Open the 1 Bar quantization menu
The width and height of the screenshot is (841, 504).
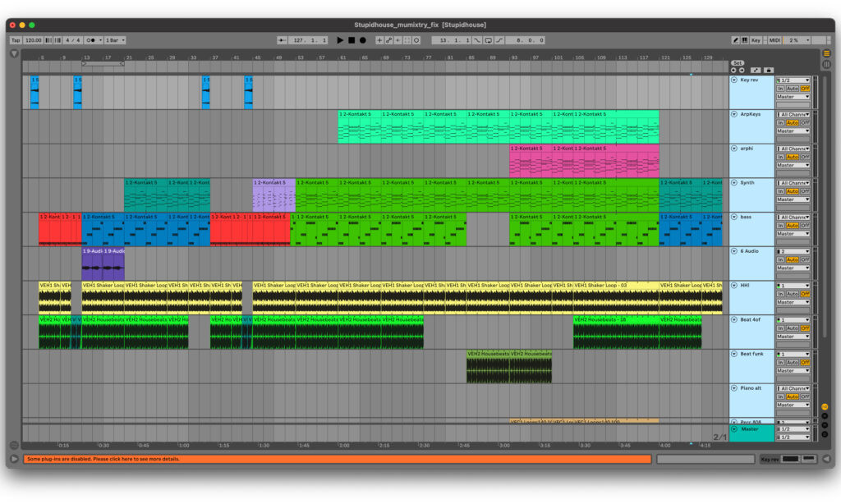coord(115,40)
